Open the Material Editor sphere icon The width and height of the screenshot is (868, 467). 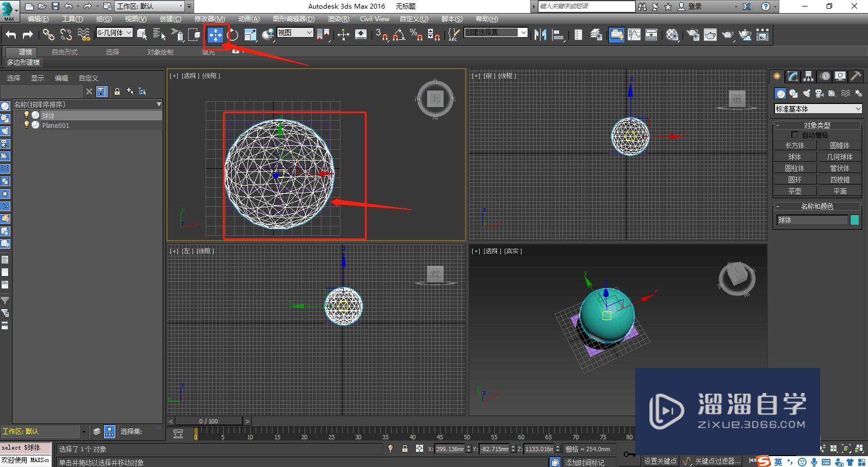pyautogui.click(x=672, y=35)
